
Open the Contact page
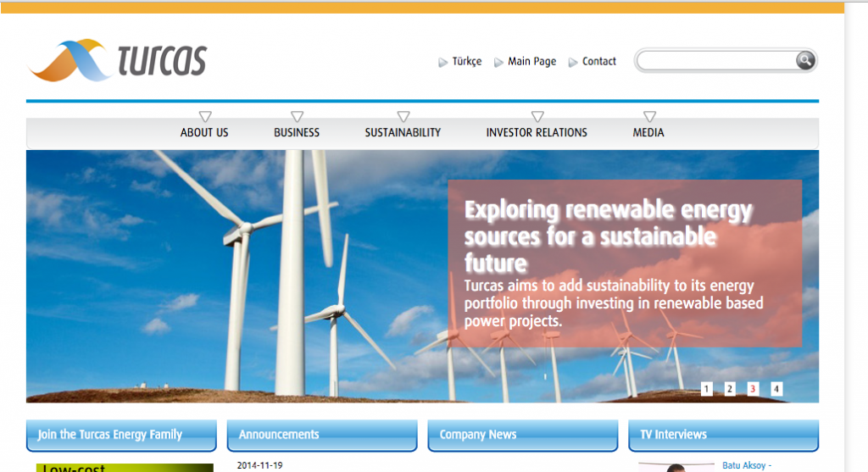pos(599,61)
